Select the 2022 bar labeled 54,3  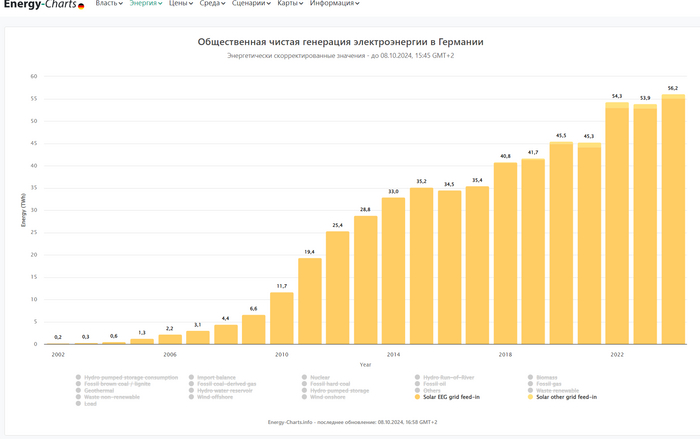pyautogui.click(x=617, y=223)
